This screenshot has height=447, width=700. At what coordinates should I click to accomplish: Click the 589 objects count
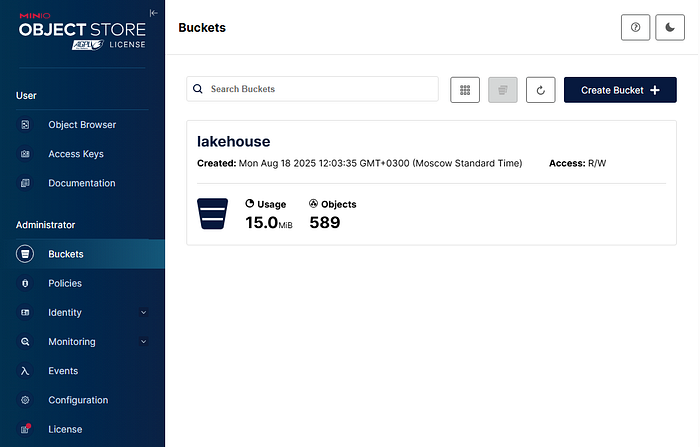pyautogui.click(x=325, y=222)
